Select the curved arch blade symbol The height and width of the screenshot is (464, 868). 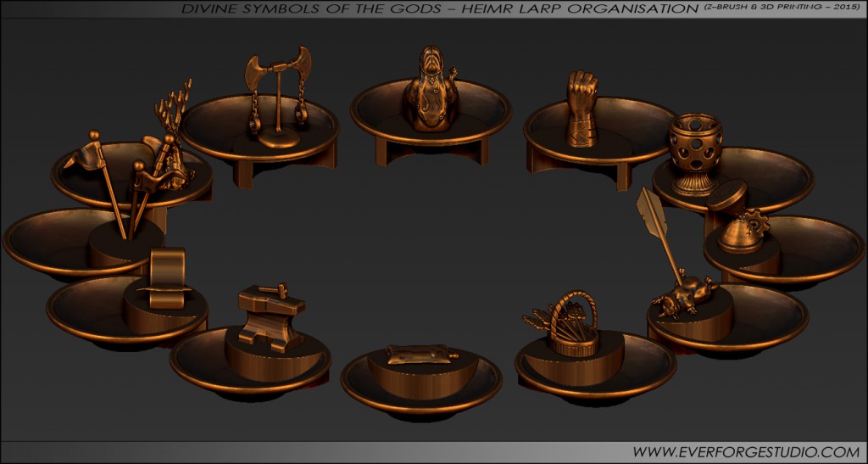coord(165,278)
